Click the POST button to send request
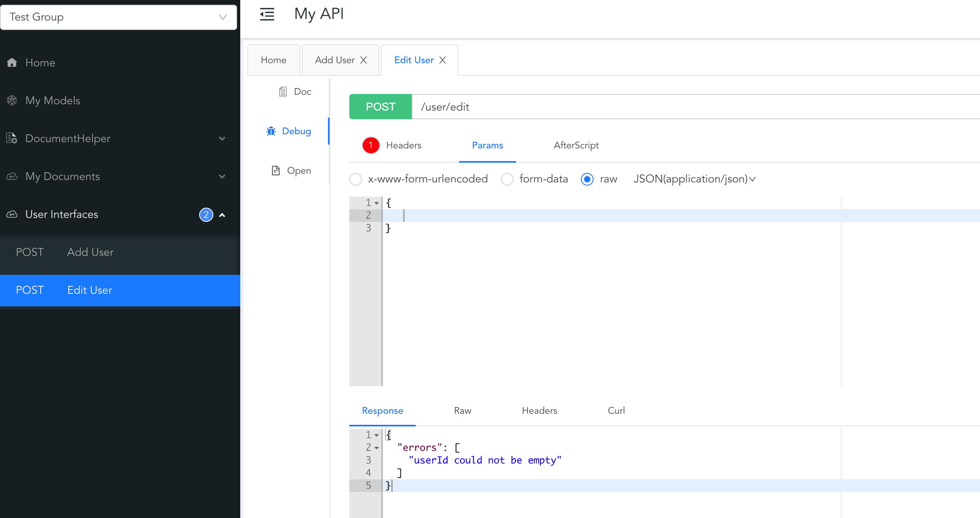Screen dimensions: 980x518 click(x=381, y=107)
